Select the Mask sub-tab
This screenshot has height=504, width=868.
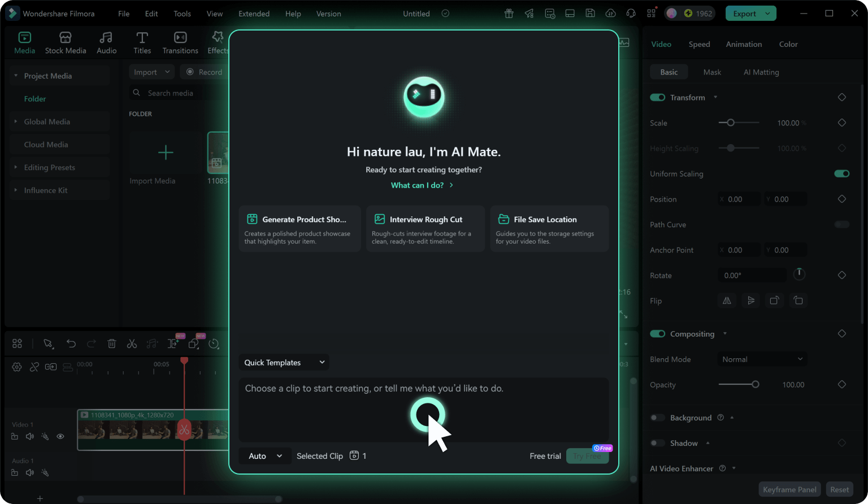pos(712,72)
